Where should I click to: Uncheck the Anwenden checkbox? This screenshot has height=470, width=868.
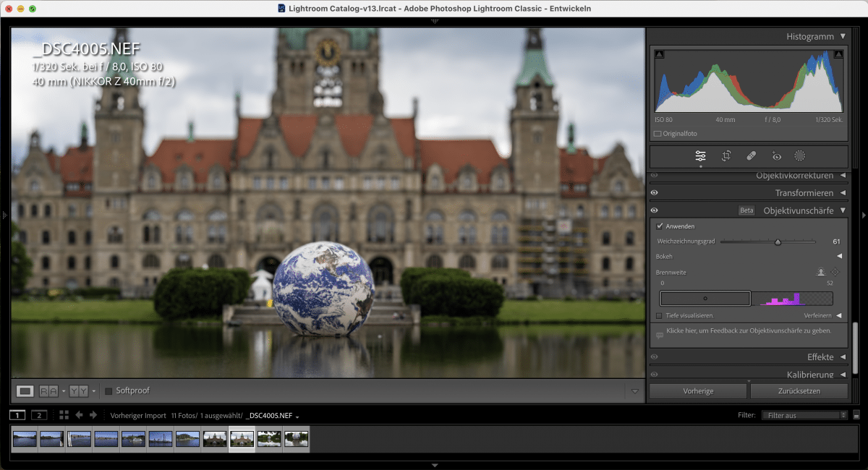click(x=660, y=226)
